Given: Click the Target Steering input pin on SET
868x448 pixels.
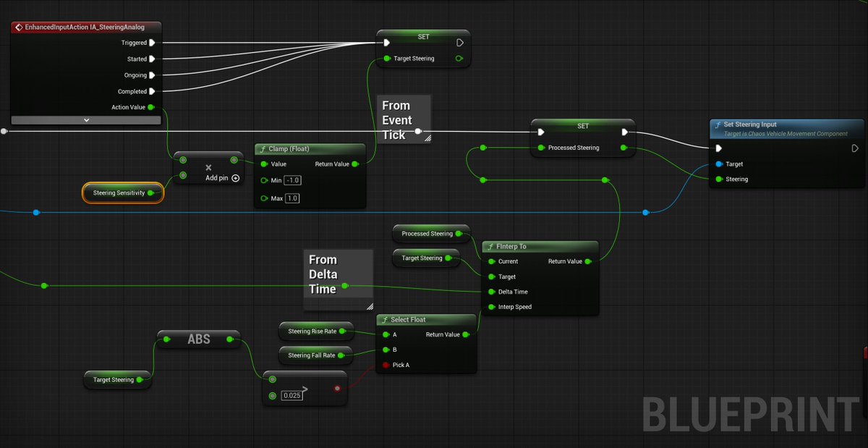Looking at the screenshot, I should [387, 59].
